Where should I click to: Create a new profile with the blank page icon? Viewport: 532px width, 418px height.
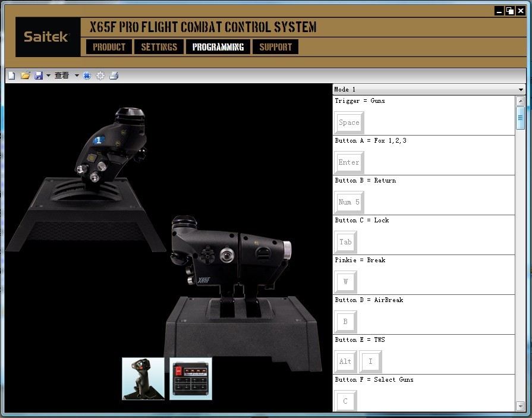pos(11,76)
